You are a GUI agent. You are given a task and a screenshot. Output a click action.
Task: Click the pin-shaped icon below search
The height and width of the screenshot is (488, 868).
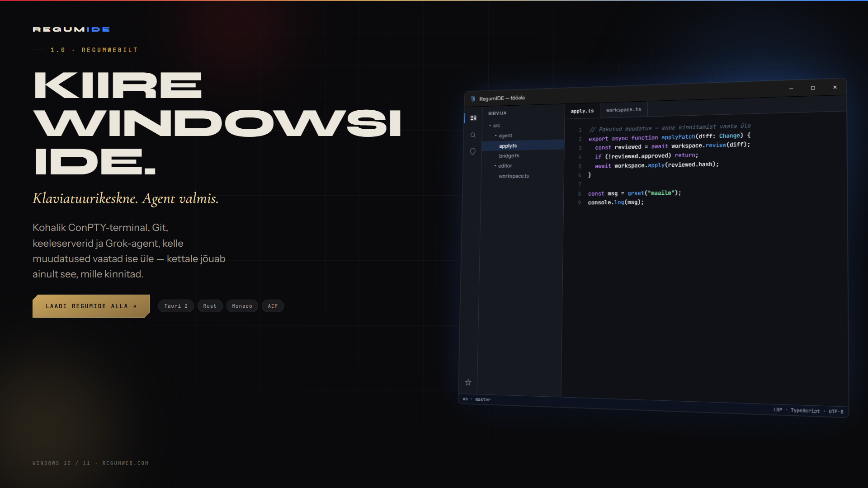[472, 152]
